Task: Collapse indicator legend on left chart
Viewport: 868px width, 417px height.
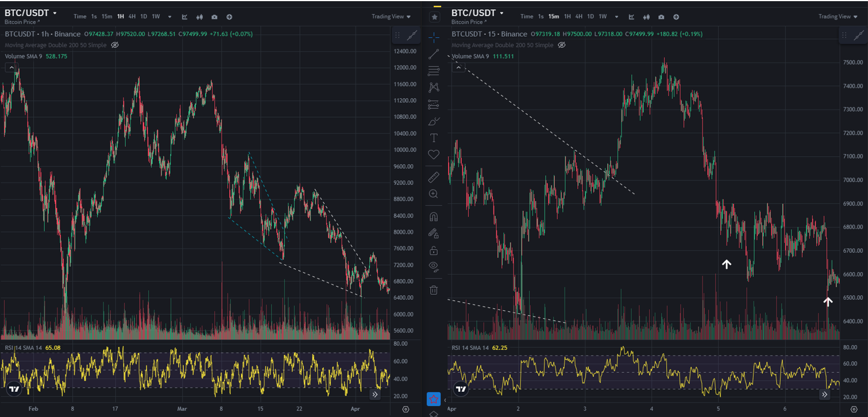Action: point(11,67)
